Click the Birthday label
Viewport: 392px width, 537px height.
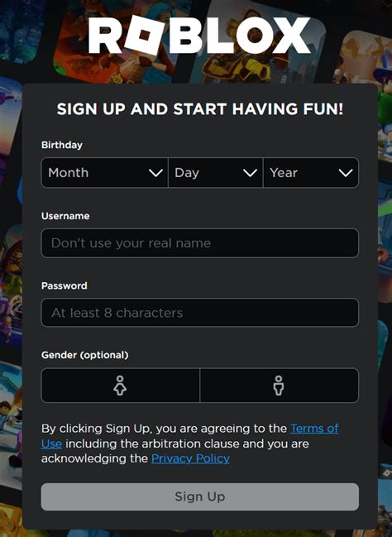pos(62,145)
